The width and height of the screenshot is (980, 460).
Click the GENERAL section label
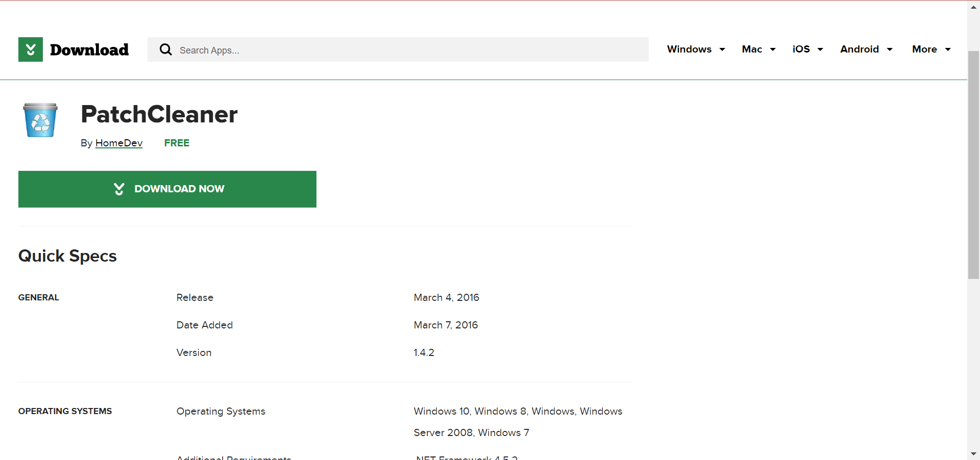[39, 297]
